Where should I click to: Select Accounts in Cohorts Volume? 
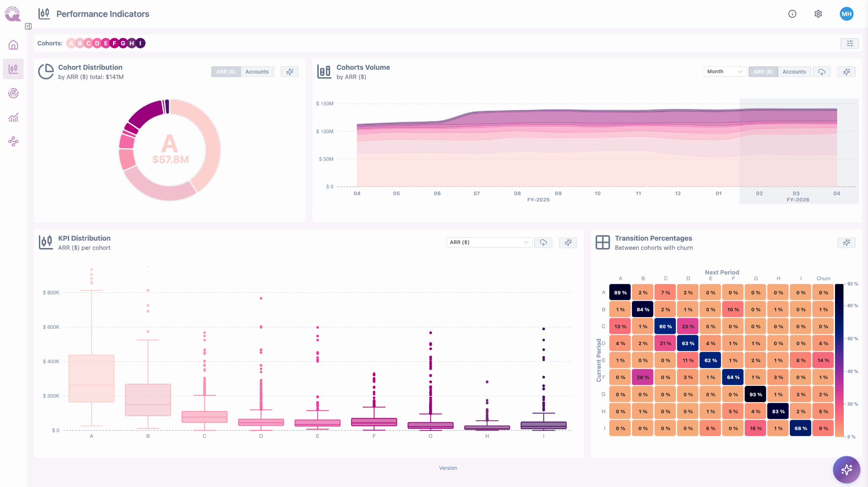(x=794, y=72)
